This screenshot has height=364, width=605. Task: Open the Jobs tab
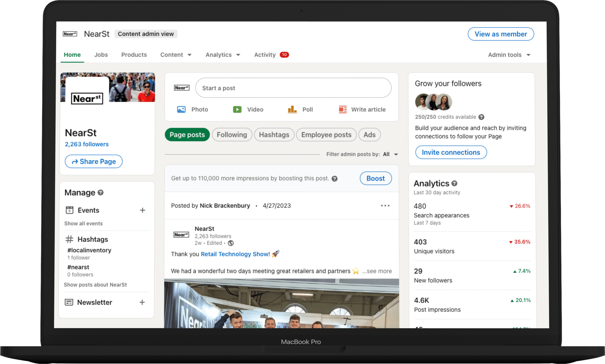pos(101,55)
